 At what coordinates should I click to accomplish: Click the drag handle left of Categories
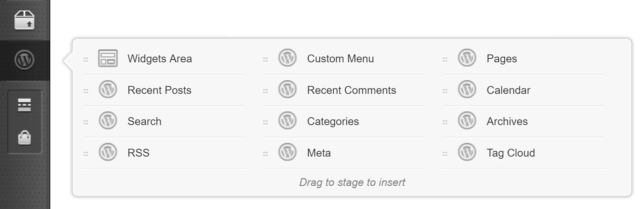[x=265, y=122]
